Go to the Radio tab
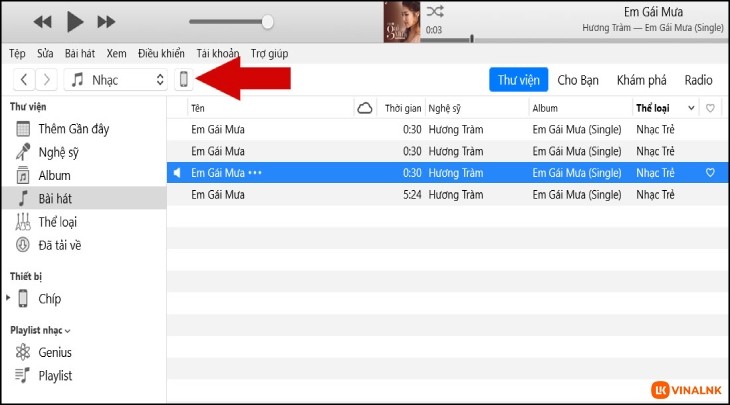 coord(698,80)
